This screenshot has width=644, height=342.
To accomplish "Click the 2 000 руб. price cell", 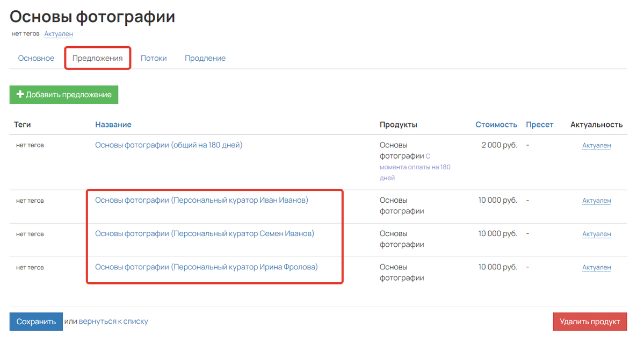I will tap(499, 145).
